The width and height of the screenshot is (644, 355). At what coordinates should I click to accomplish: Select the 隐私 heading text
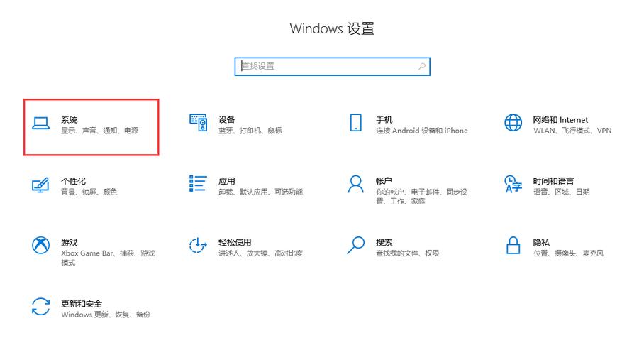[541, 242]
